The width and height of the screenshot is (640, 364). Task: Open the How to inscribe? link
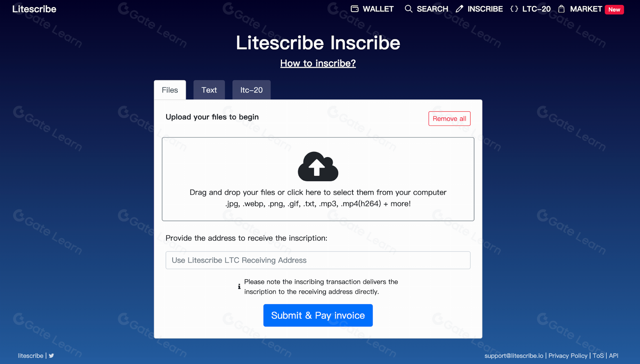pyautogui.click(x=318, y=63)
